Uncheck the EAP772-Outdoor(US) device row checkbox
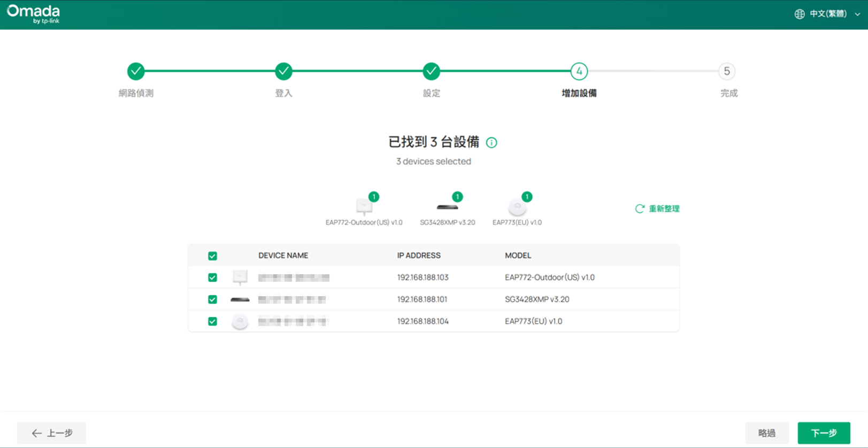 pos(212,277)
